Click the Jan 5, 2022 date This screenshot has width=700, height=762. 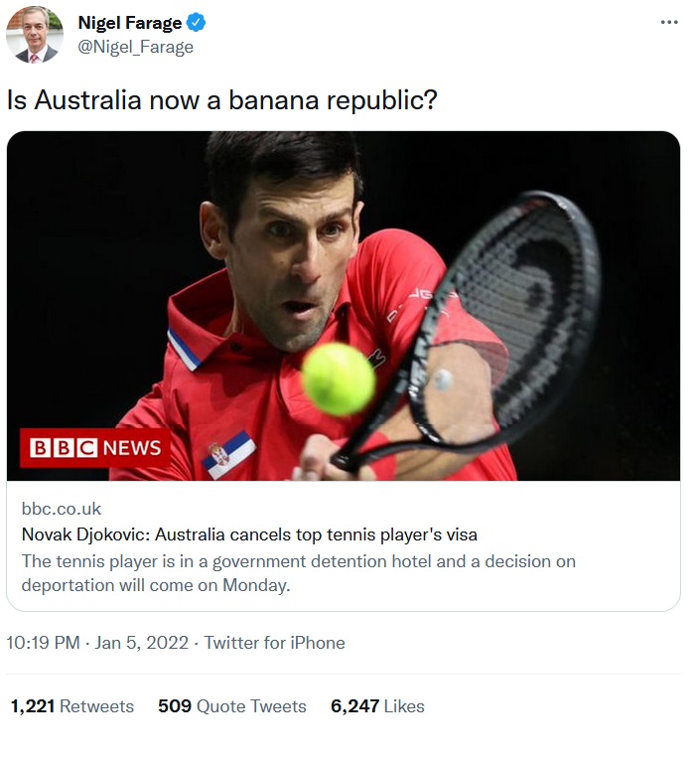coord(142,643)
